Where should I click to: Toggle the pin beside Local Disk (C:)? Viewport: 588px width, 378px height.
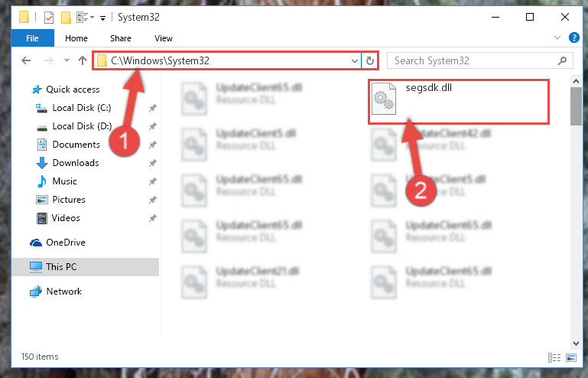(x=153, y=108)
